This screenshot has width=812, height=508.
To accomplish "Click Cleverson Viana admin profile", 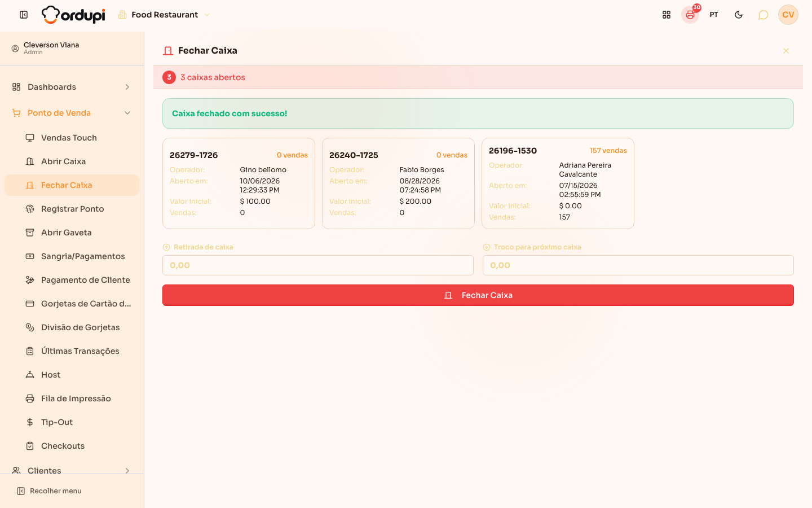I will coord(72,49).
